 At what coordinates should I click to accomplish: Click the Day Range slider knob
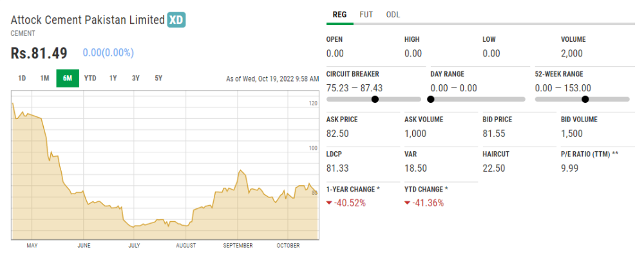point(430,99)
